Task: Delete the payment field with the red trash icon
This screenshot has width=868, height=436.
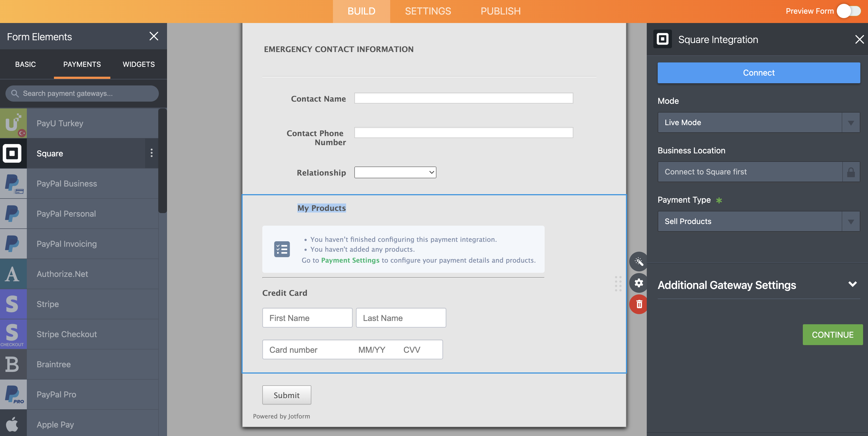Action: point(639,304)
